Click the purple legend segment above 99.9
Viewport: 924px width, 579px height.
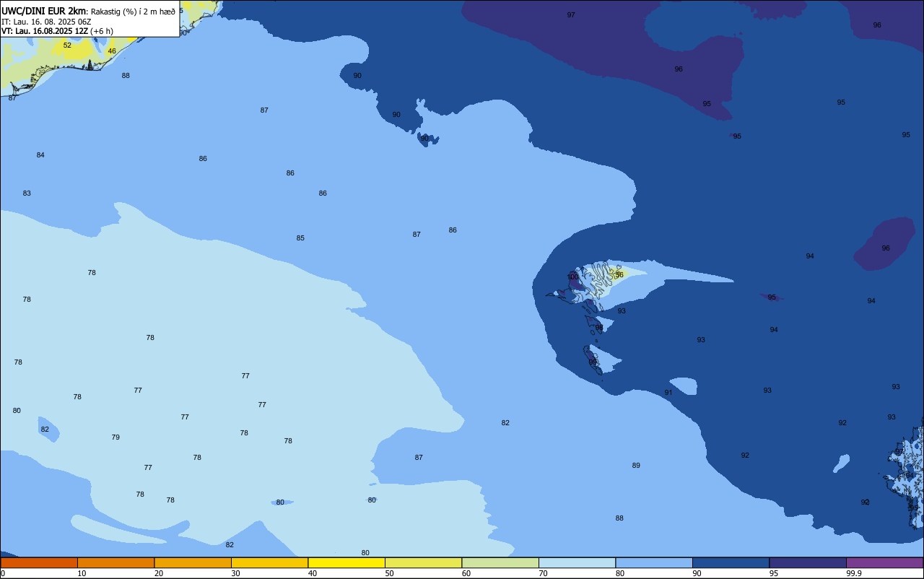click(x=885, y=562)
